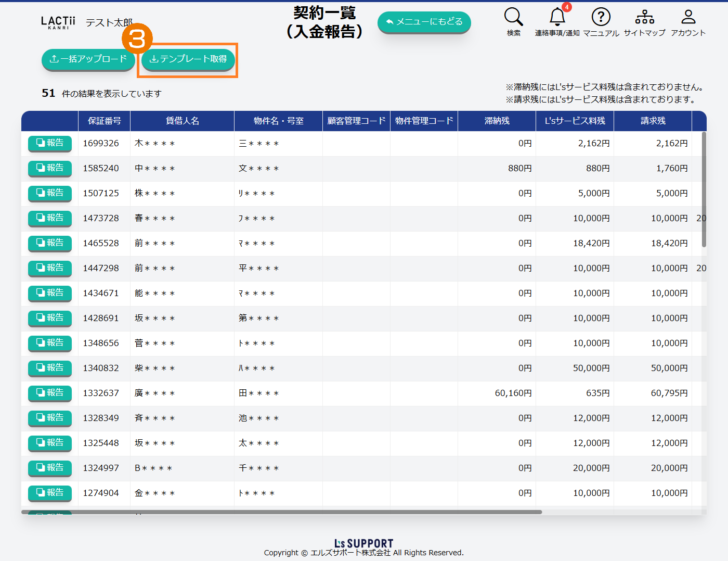Click the bulk upload button (一括アップロード)
The width and height of the screenshot is (728, 561).
point(88,59)
